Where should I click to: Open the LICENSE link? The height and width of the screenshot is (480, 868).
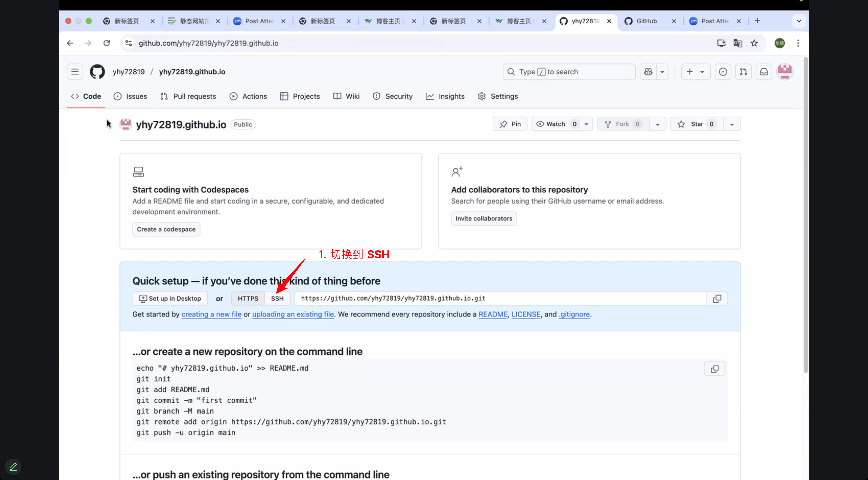pyautogui.click(x=526, y=314)
